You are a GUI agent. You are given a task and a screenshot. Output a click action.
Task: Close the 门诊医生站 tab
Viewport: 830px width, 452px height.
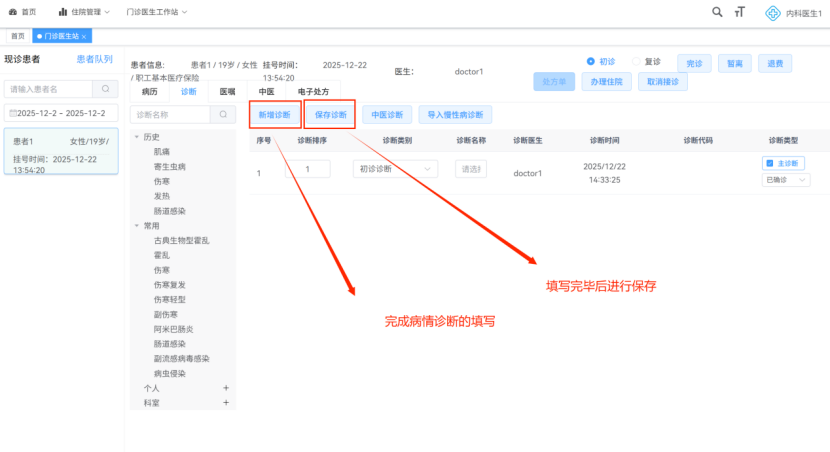(x=85, y=36)
